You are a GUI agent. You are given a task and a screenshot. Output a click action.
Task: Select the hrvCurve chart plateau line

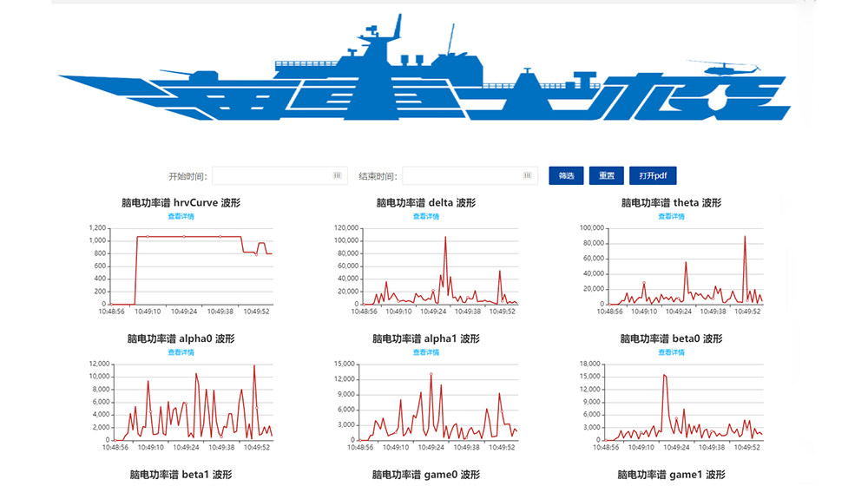(x=187, y=236)
